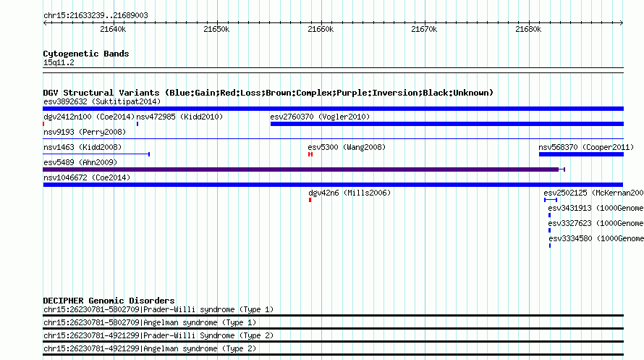Select the esv2760370 blue gain bar
This screenshot has width=644, height=360.
447,124
